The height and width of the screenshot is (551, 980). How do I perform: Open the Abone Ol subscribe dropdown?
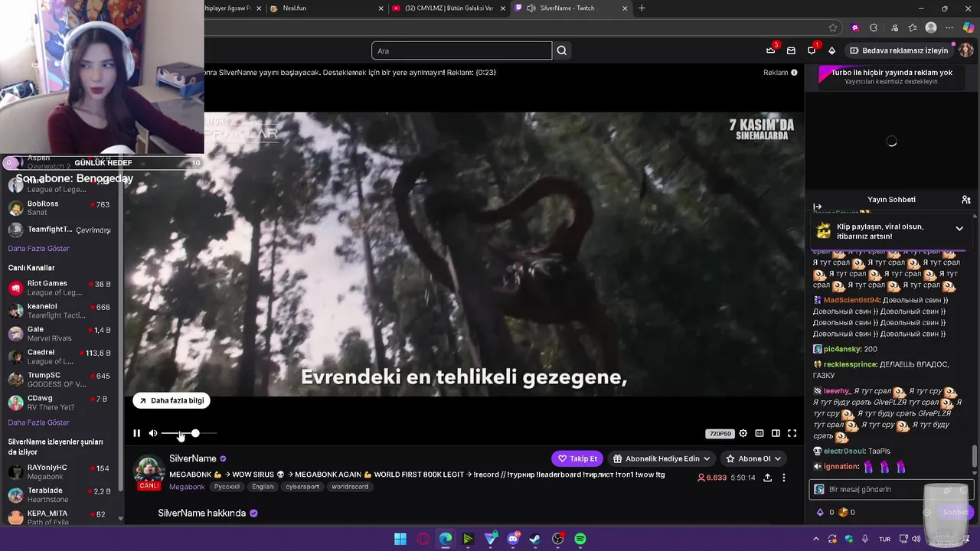coord(753,458)
